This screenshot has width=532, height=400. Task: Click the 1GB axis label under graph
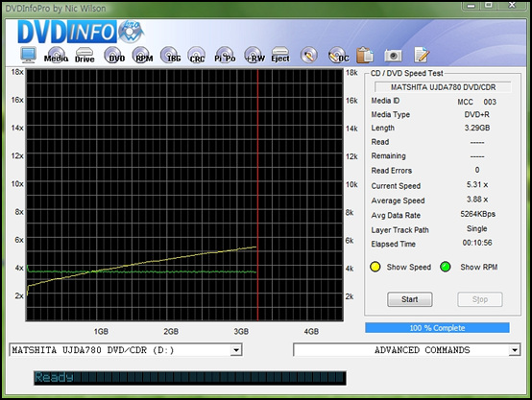(101, 331)
